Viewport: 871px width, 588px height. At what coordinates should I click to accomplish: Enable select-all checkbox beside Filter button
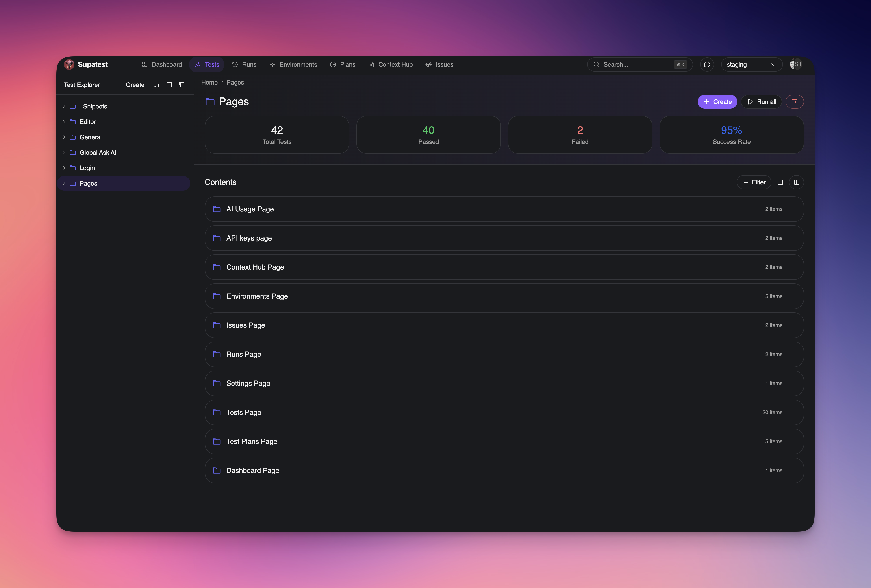point(781,182)
